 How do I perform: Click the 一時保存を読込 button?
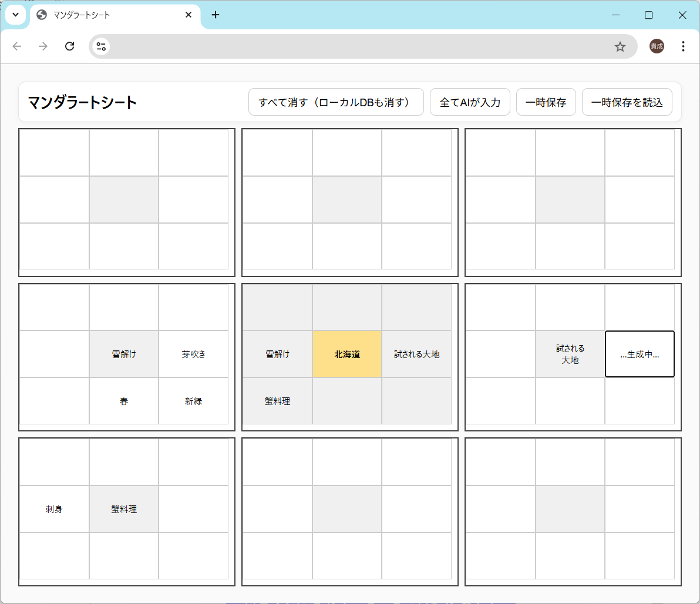tap(627, 102)
